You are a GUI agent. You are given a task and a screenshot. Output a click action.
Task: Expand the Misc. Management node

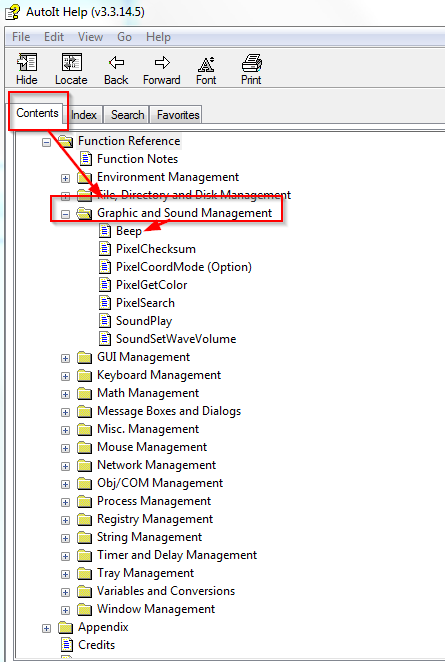tap(65, 430)
